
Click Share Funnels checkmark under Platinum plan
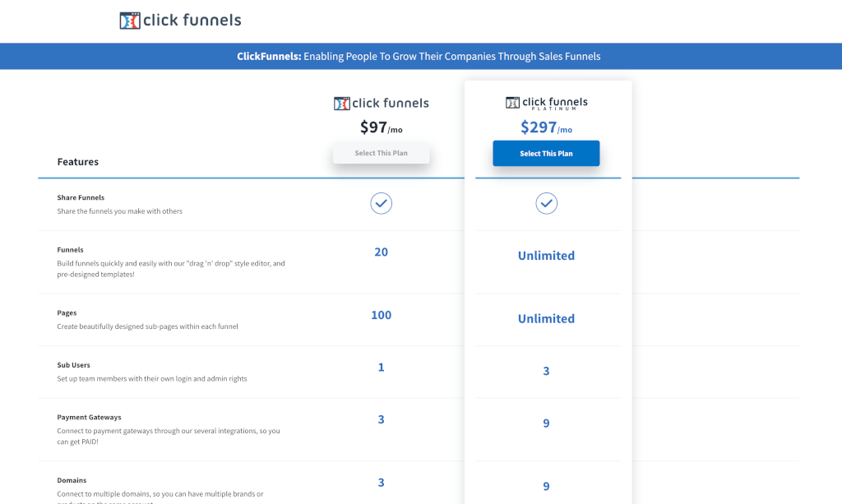click(546, 203)
